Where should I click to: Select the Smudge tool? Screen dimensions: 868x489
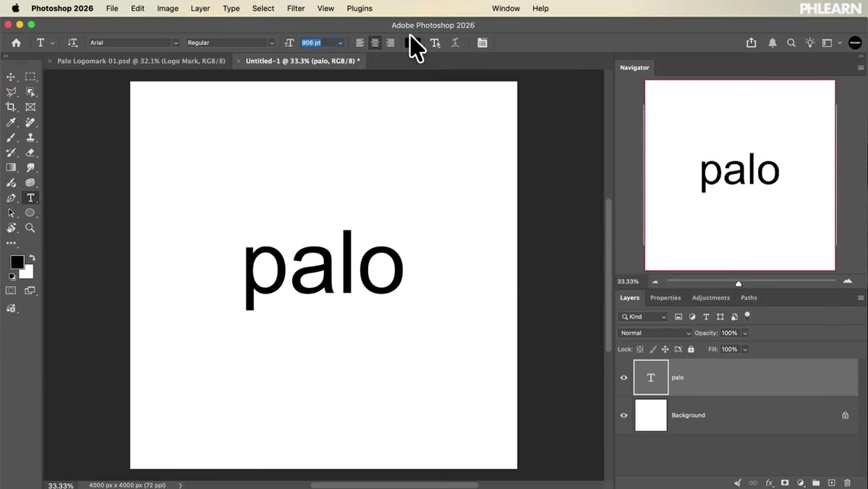click(30, 167)
